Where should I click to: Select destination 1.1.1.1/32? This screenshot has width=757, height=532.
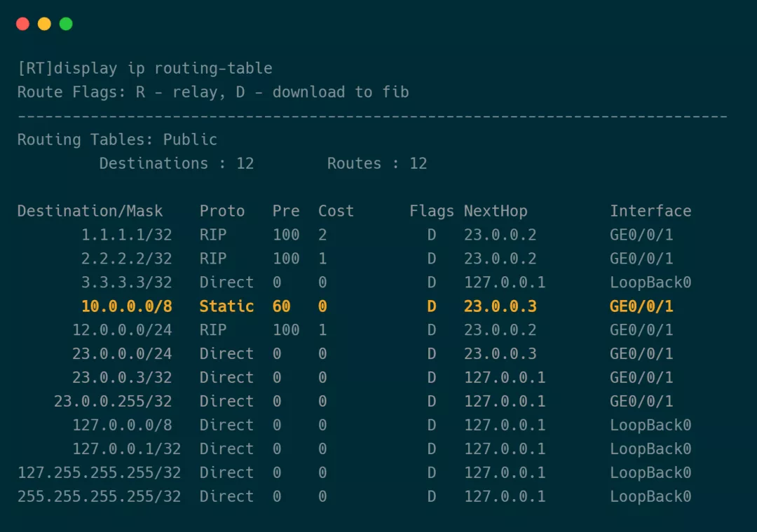(126, 235)
